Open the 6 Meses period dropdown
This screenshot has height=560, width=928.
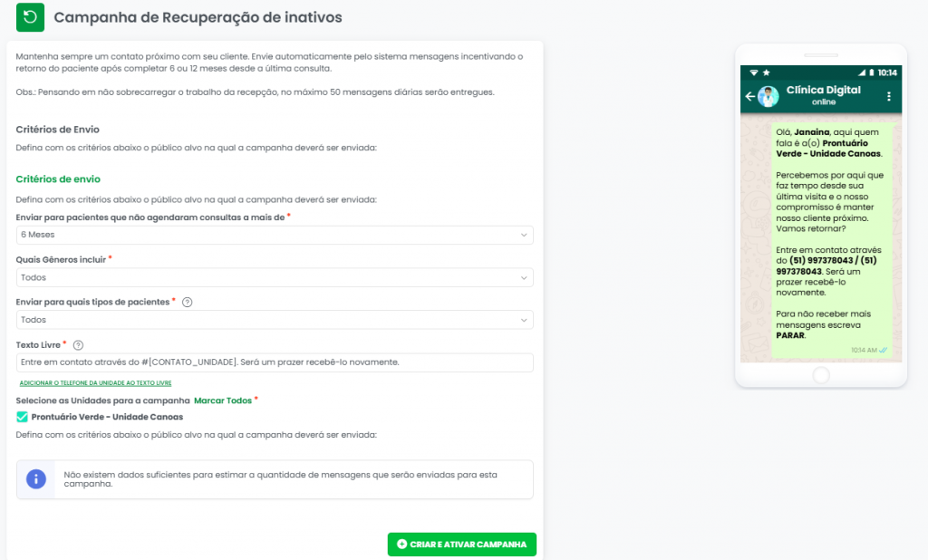[x=275, y=235]
